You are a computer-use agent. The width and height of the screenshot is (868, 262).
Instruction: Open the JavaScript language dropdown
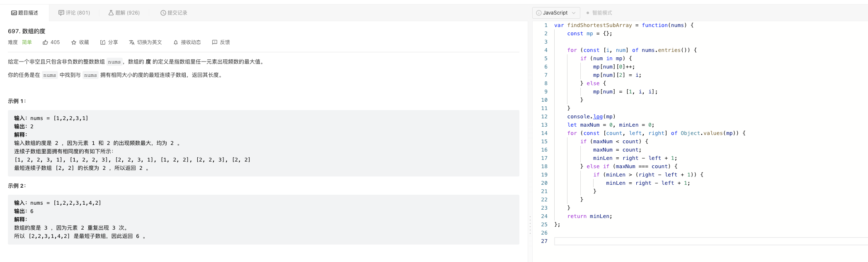556,13
